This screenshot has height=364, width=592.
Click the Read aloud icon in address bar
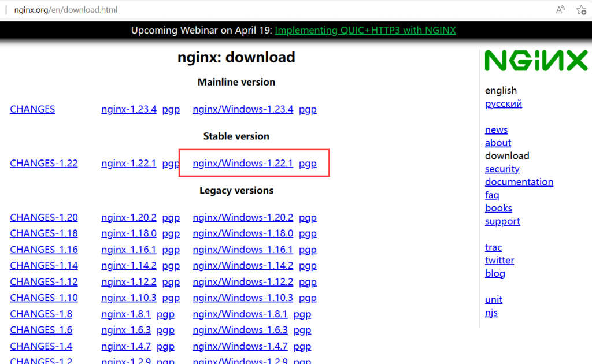560,9
